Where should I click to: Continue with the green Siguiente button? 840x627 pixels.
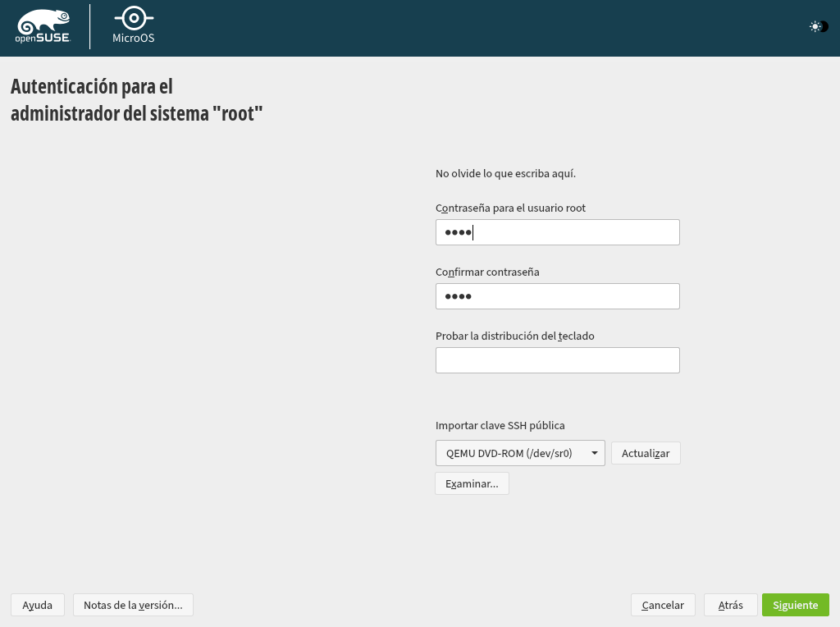(796, 605)
